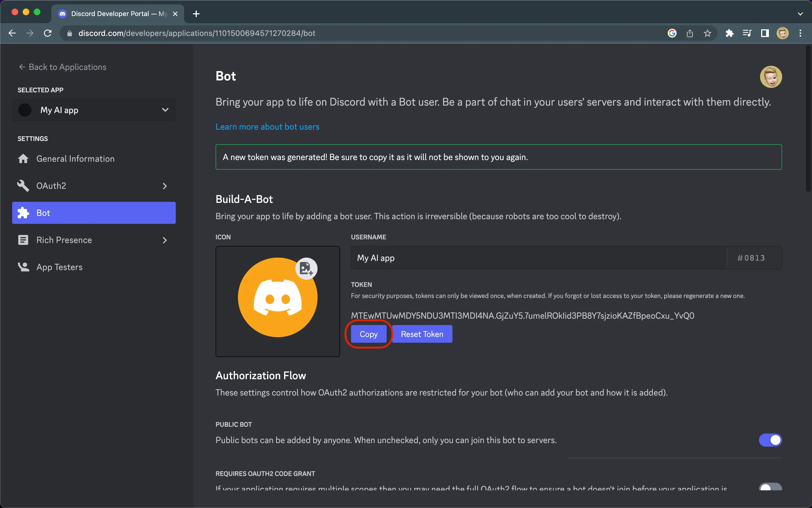Close the Discord Developer Portal tab
Viewport: 812px width, 508px height.
(x=175, y=14)
